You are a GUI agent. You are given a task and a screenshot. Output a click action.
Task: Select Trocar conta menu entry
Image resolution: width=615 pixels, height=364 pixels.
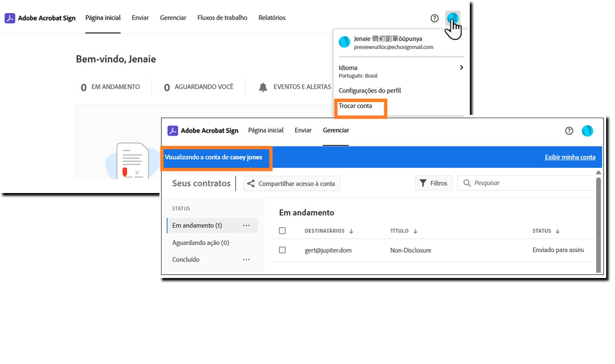click(355, 106)
